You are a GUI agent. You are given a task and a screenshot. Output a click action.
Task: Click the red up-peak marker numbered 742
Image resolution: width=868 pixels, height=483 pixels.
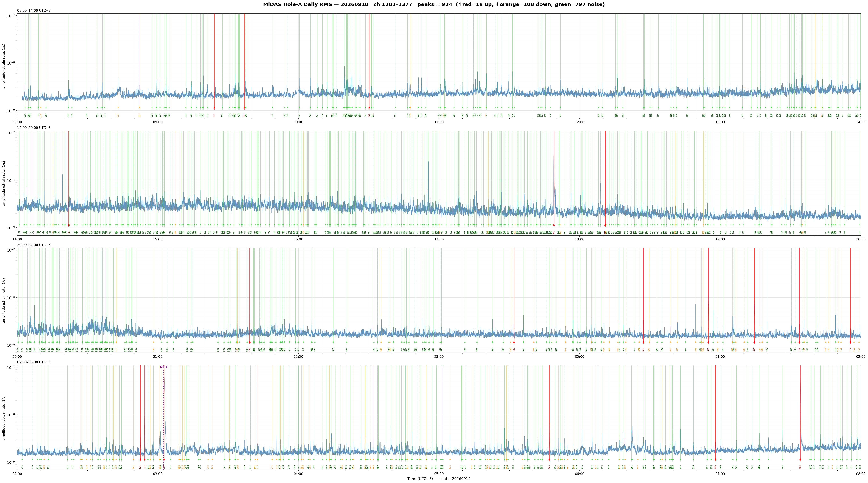(x=141, y=459)
